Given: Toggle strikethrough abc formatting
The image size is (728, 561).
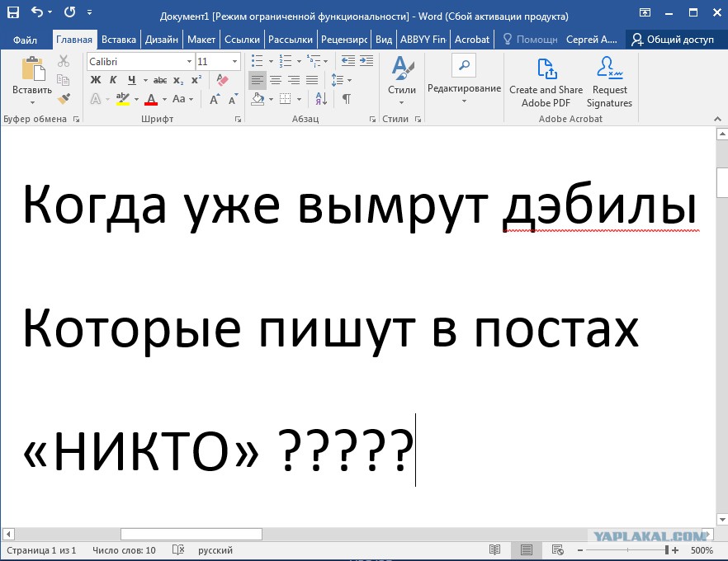Looking at the screenshot, I should 160,80.
